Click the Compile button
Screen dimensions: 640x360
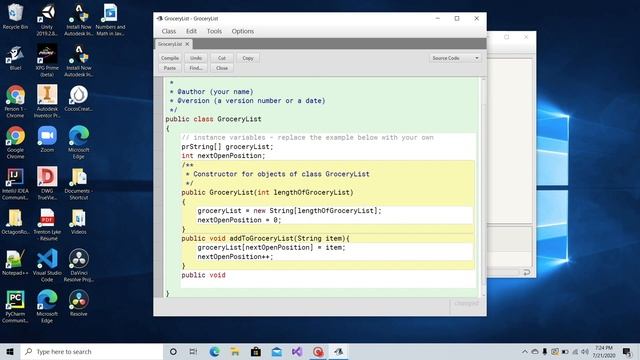(x=170, y=58)
